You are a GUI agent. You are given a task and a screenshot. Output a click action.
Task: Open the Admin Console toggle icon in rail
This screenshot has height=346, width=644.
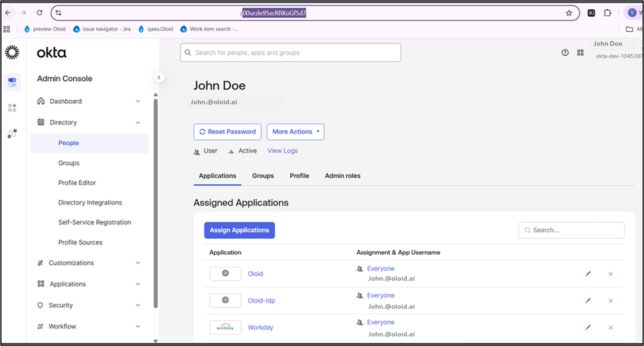(x=12, y=82)
